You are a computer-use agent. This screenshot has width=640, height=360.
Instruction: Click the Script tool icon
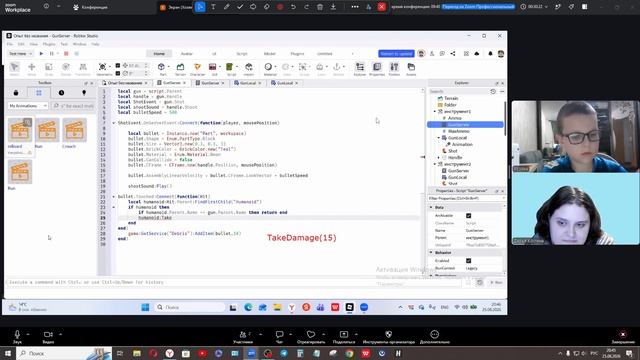click(x=231, y=69)
